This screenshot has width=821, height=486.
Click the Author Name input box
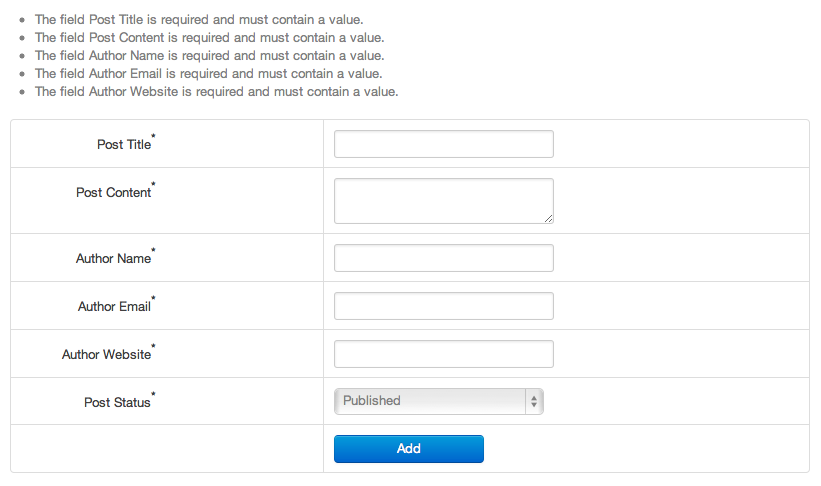[x=443, y=258]
